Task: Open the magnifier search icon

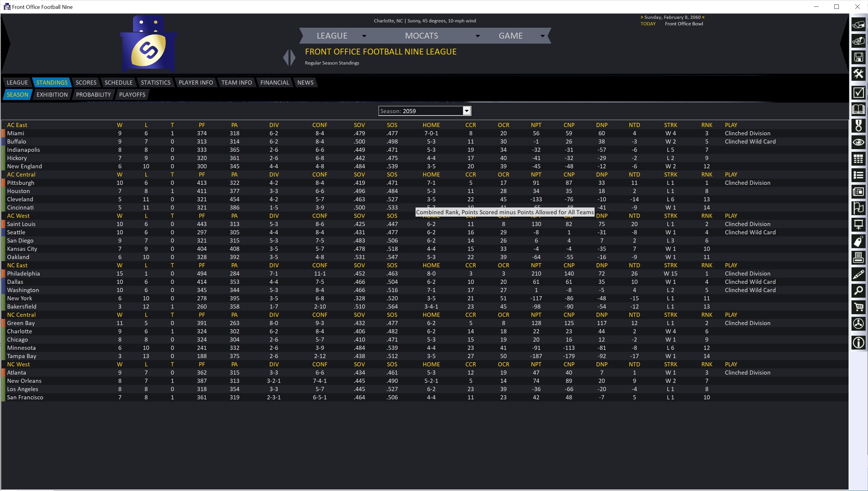Action: [859, 291]
